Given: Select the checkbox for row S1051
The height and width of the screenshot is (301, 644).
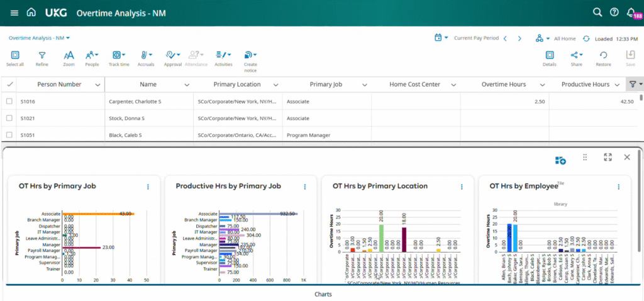Looking at the screenshot, I should pos(9,135).
